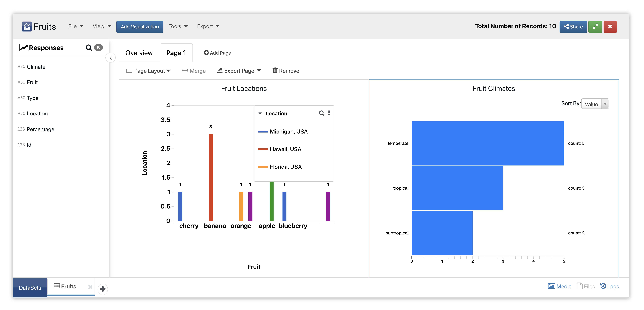Click the red banana bar
644x310 pixels.
211,177
